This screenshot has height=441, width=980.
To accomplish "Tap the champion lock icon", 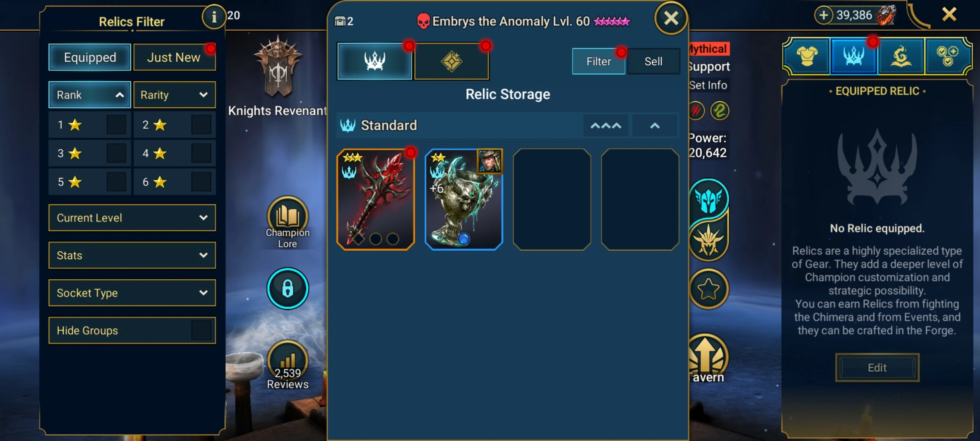I will 287,288.
